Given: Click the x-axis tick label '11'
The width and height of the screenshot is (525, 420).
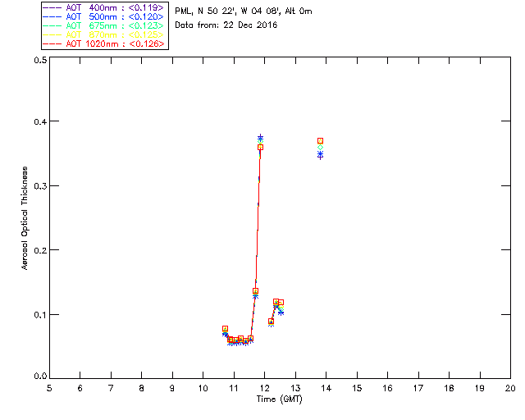Looking at the screenshot, I should tap(234, 389).
